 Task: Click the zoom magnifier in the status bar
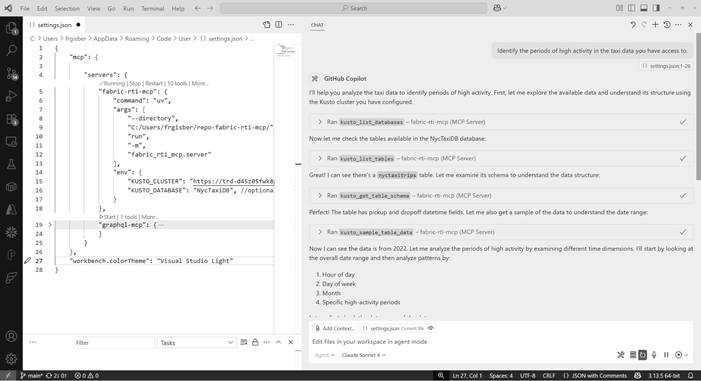tap(441, 376)
